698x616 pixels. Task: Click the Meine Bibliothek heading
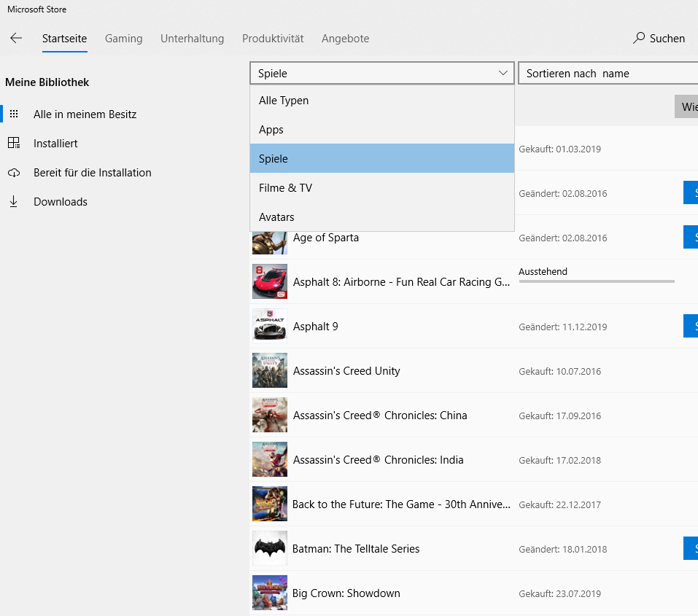click(47, 82)
